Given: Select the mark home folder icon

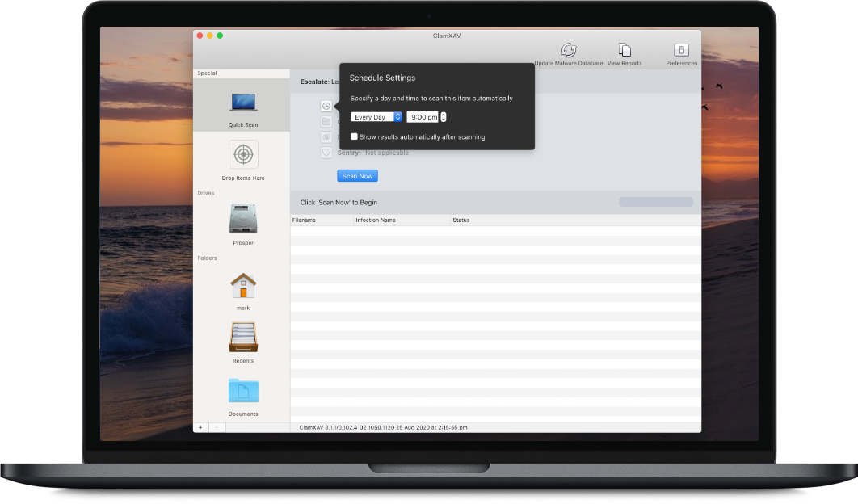Looking at the screenshot, I should pos(243,285).
